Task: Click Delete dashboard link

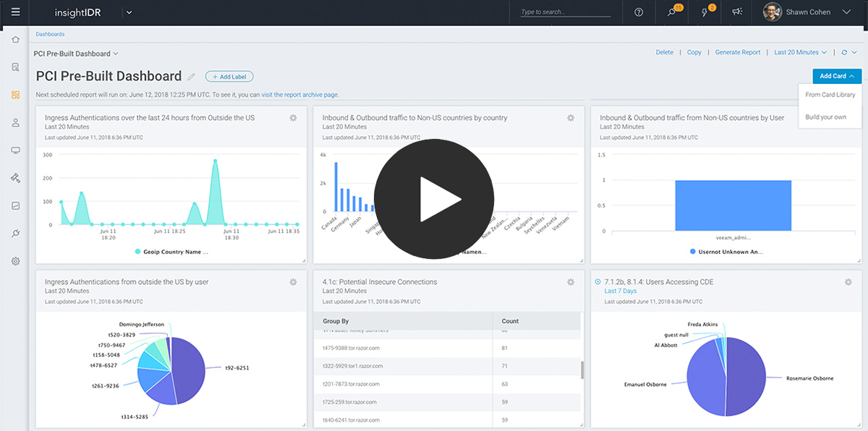Action: [x=664, y=53]
